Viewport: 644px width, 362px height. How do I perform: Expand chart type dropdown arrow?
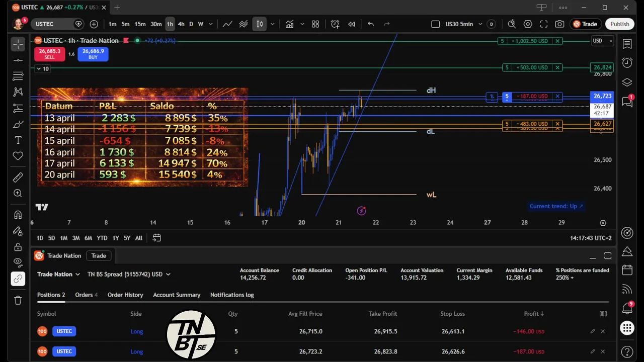coord(272,24)
